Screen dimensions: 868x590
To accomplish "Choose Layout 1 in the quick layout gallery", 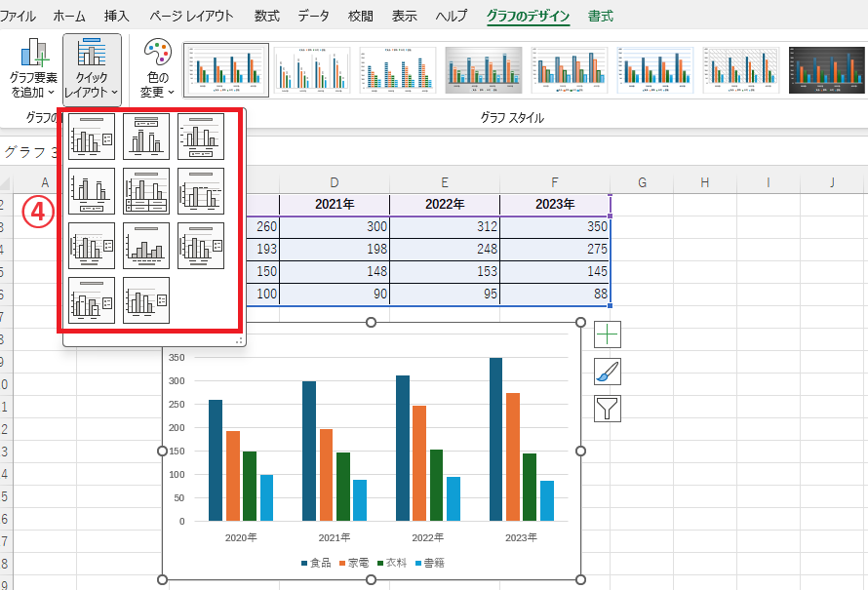I will [x=92, y=137].
